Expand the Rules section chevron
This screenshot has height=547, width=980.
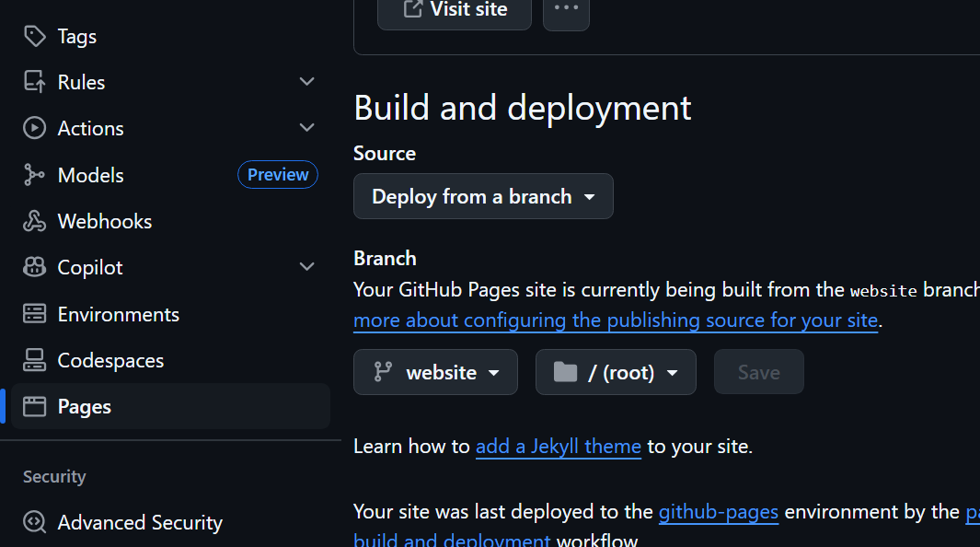click(306, 82)
